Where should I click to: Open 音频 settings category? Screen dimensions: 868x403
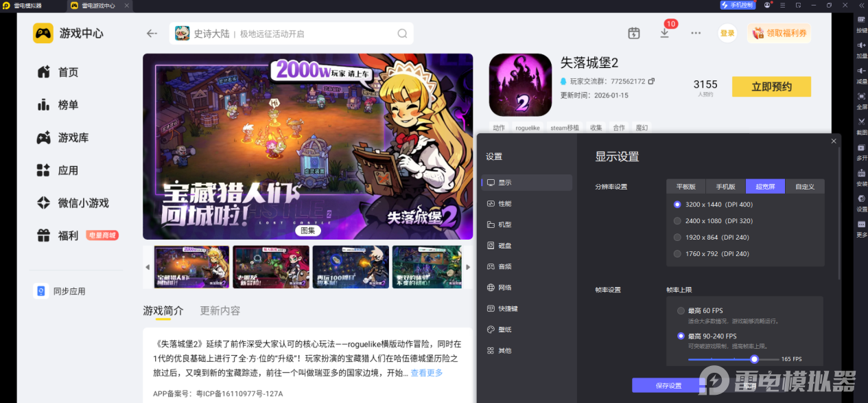pos(527,266)
